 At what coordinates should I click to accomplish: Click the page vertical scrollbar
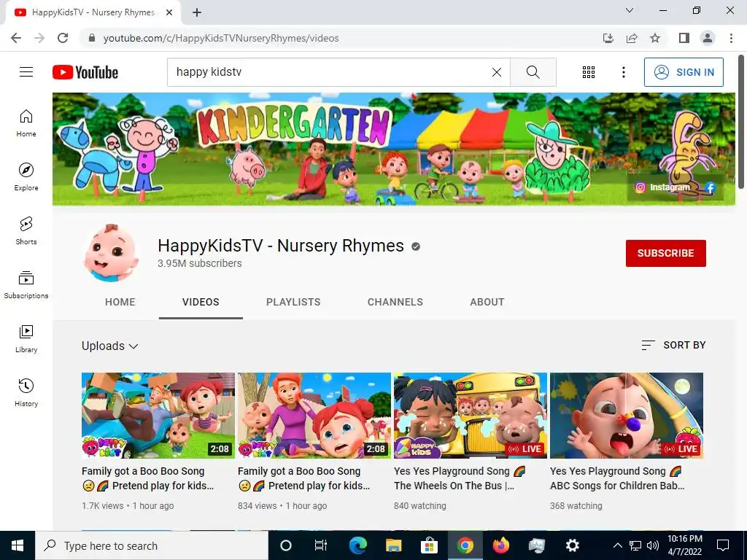741,122
